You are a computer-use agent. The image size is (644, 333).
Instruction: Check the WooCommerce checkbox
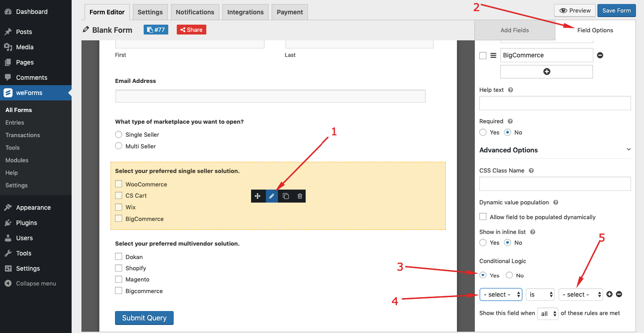[119, 184]
